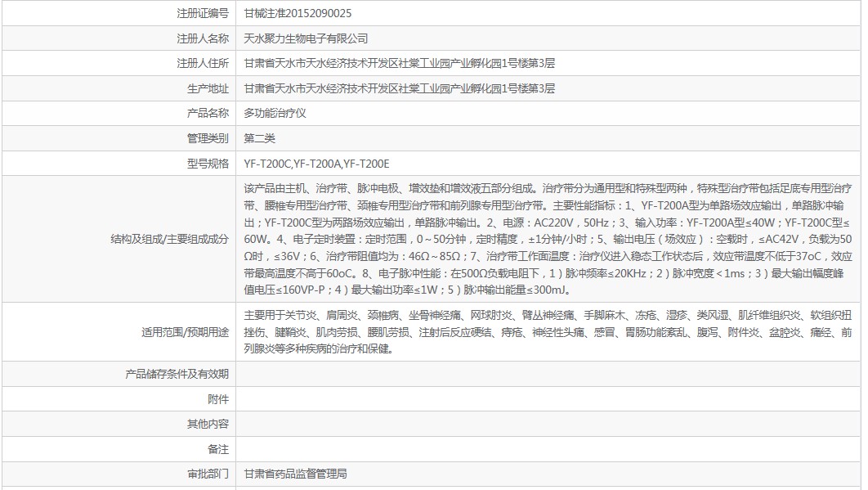
Task: Select the category value 第二类
Action: tap(260, 138)
